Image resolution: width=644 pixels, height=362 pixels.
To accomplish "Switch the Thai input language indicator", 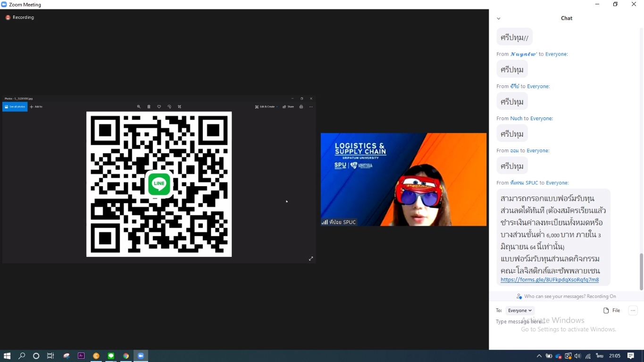I will [x=600, y=356].
